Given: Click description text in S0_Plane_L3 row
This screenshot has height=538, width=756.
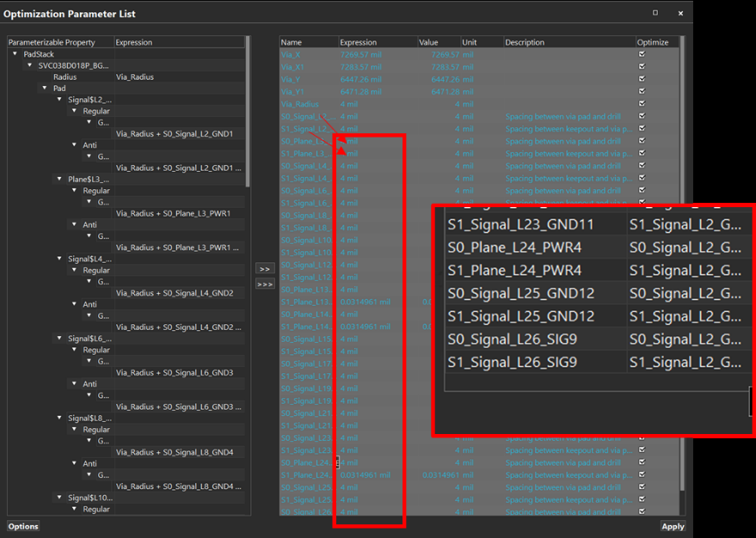Looking at the screenshot, I should [562, 141].
